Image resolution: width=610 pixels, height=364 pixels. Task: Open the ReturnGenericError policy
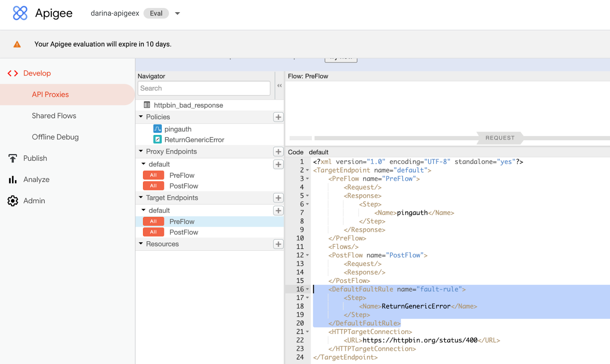(194, 140)
